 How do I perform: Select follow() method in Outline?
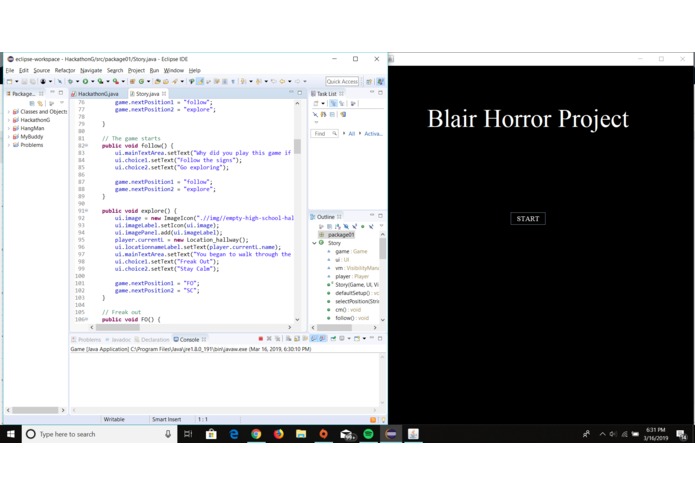[352, 318]
